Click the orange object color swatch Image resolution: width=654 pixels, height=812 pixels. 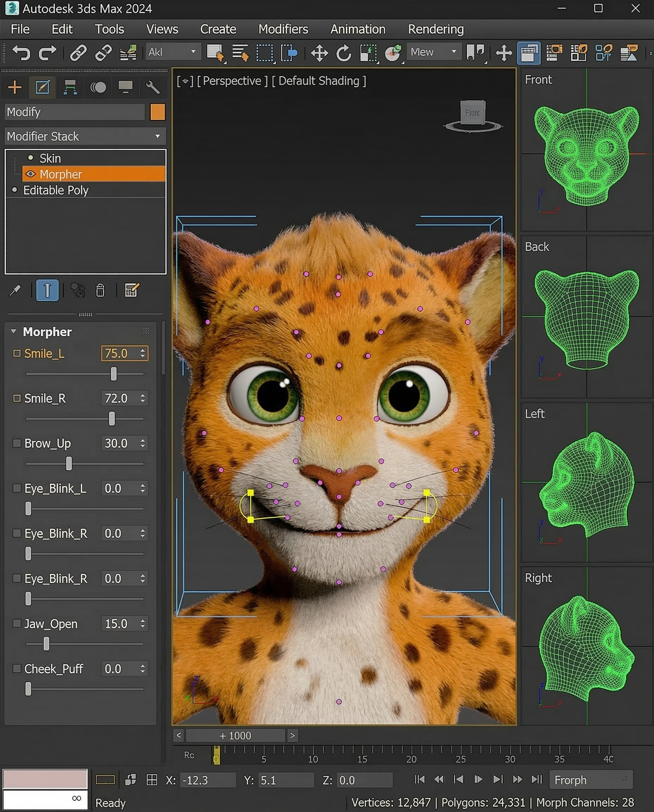point(158,112)
